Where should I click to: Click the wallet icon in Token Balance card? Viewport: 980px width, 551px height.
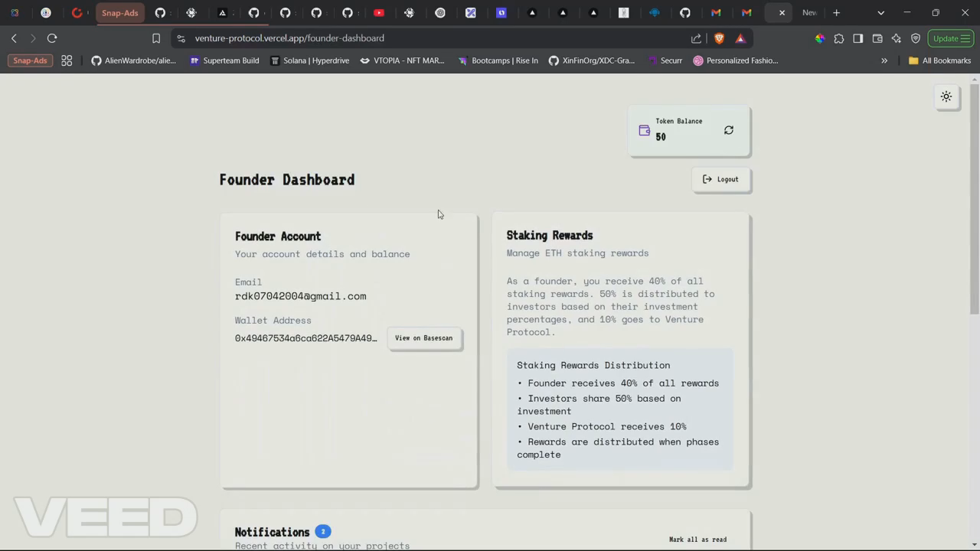(645, 131)
